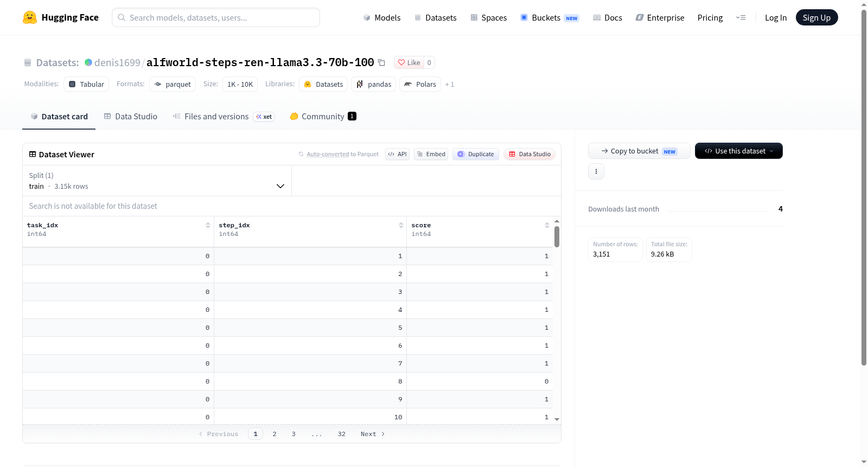
Task: Click Copy to bucket button
Action: 639,151
